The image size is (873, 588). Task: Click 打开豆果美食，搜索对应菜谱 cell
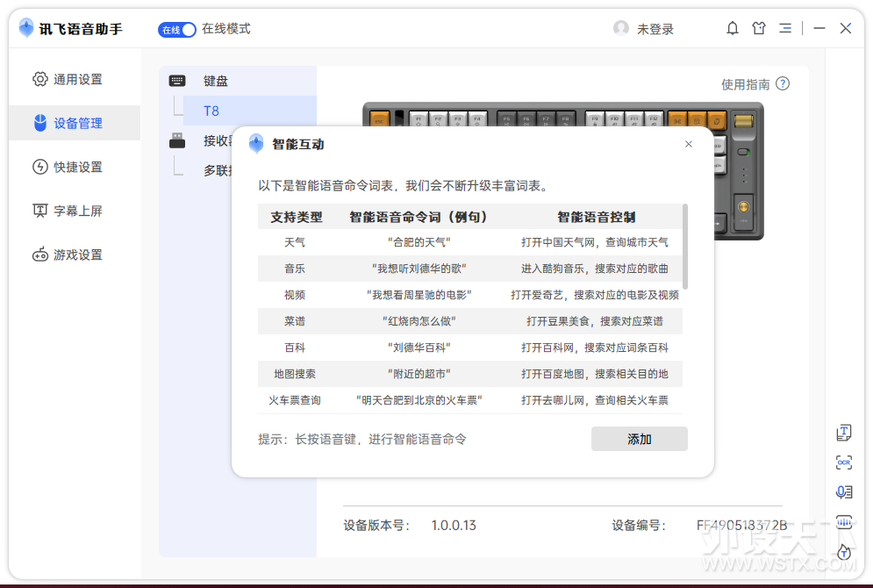click(595, 321)
